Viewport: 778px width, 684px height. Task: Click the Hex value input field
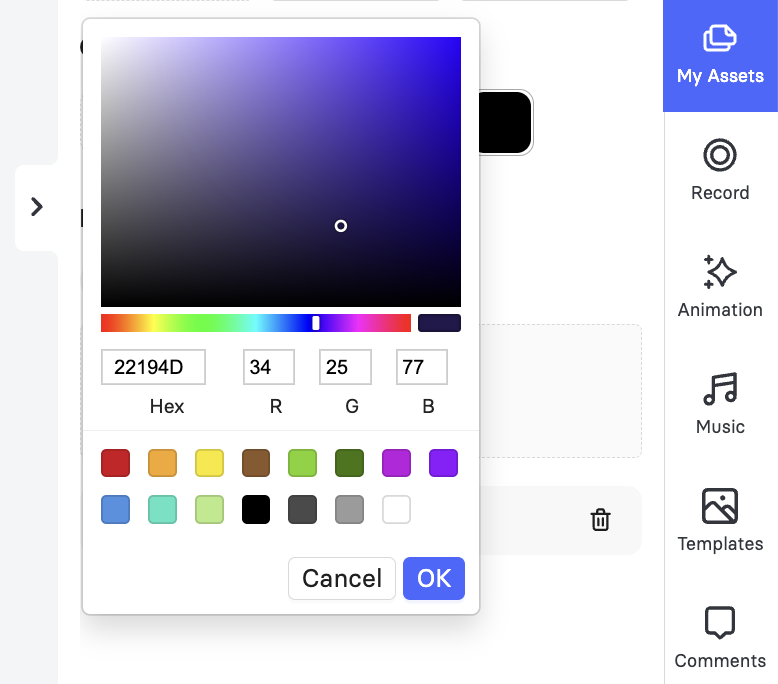pyautogui.click(x=153, y=367)
